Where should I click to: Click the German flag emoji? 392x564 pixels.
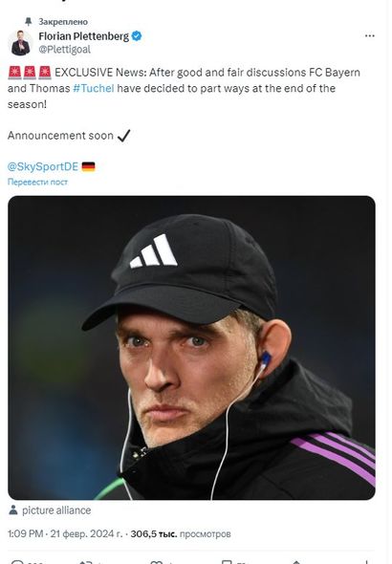pyautogui.click(x=89, y=166)
